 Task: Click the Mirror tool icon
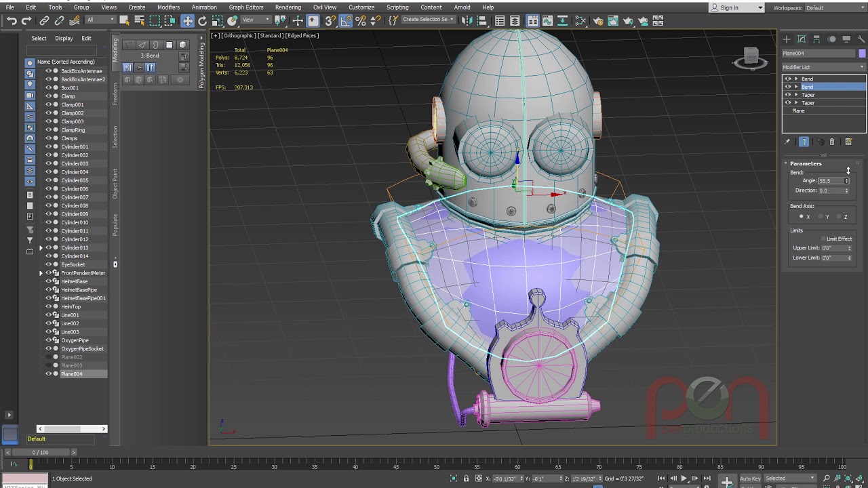tap(467, 20)
